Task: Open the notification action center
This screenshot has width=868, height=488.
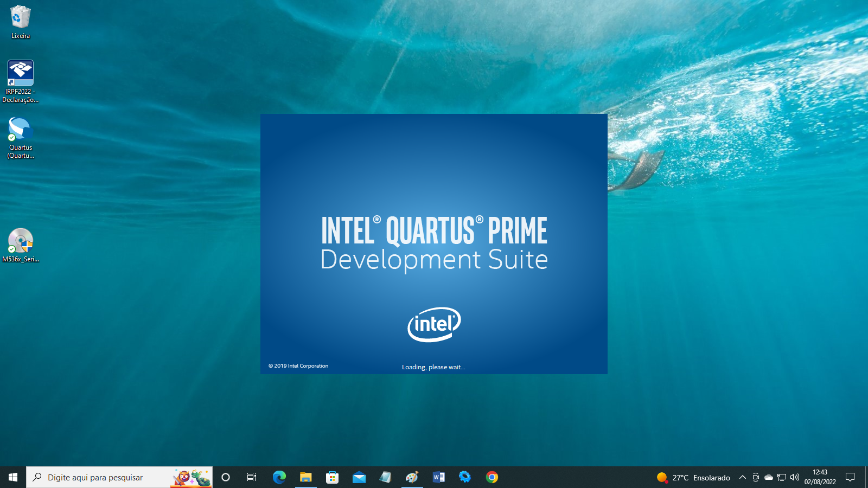Action: click(850, 477)
